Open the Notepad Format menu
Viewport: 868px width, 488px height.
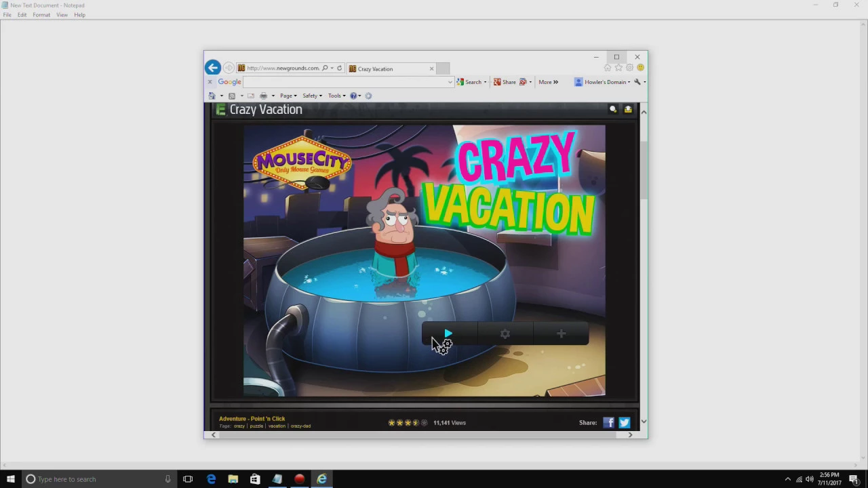click(41, 14)
